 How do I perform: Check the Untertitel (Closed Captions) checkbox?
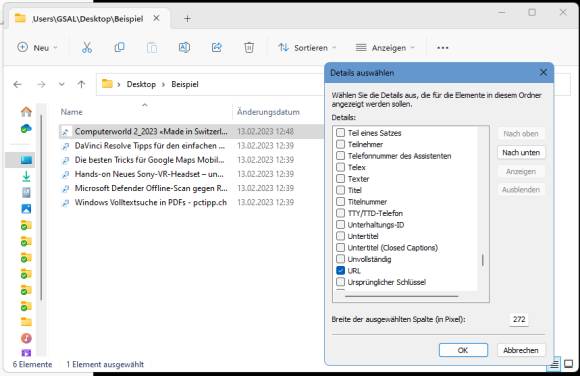tap(340, 247)
